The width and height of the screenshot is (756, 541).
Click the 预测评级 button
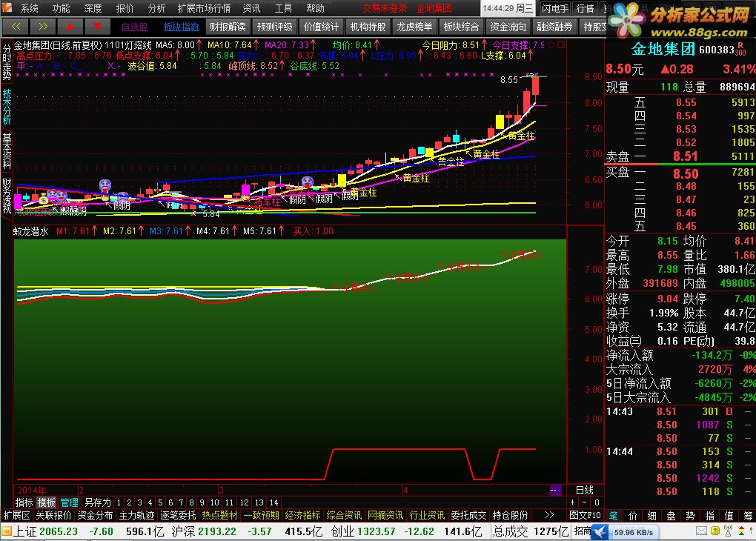point(274,27)
